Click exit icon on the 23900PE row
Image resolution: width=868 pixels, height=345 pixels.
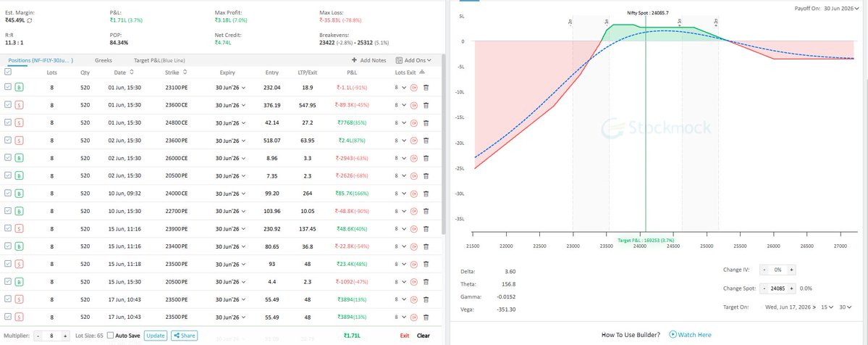click(x=413, y=229)
